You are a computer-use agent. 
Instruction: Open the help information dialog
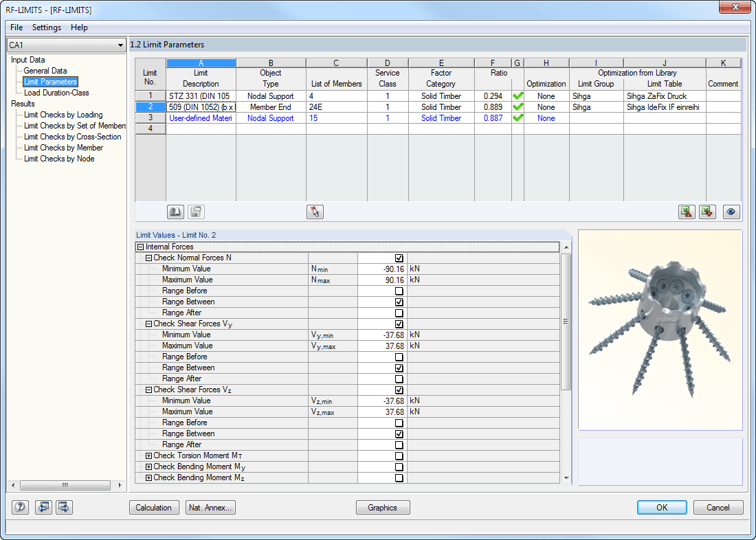[20, 507]
